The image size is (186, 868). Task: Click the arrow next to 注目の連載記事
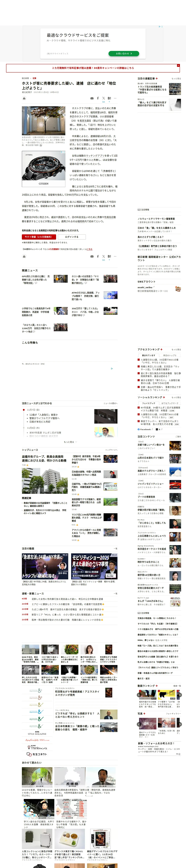coord(157,79)
